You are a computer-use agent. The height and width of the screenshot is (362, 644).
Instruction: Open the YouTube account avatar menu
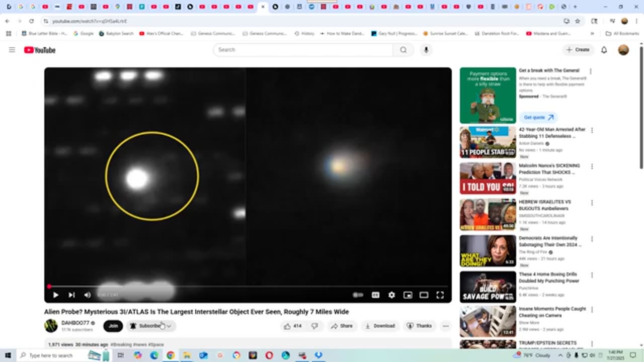coord(623,50)
